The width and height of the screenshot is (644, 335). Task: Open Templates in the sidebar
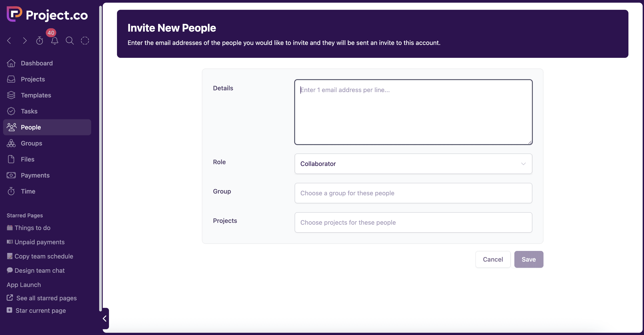coord(36,95)
